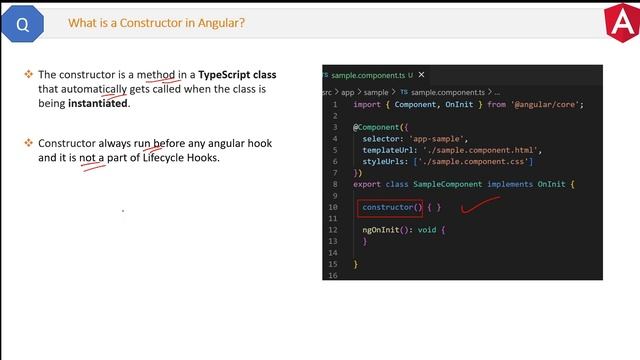
Task: Click the styleUrls './sample.component.css' line
Action: 448,162
